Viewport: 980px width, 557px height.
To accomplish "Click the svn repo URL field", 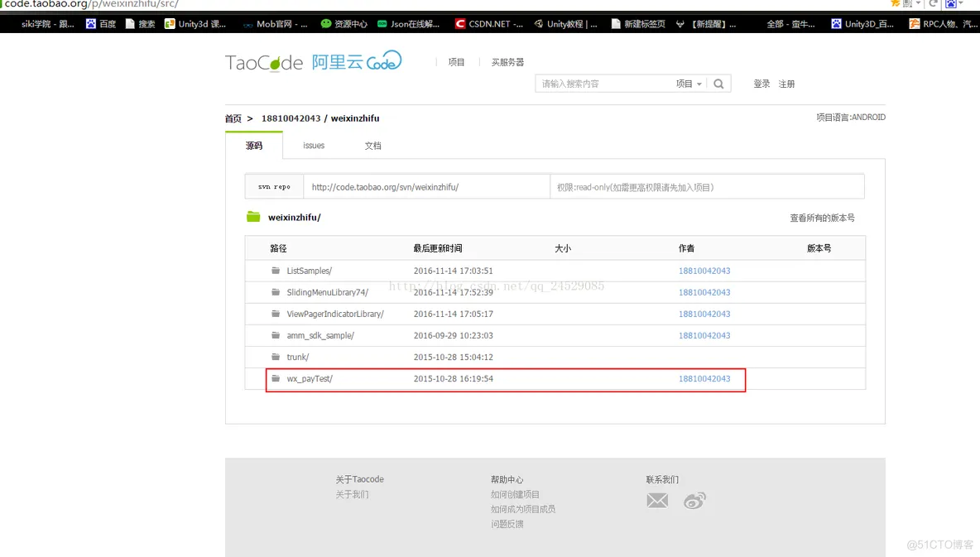I will [x=426, y=187].
